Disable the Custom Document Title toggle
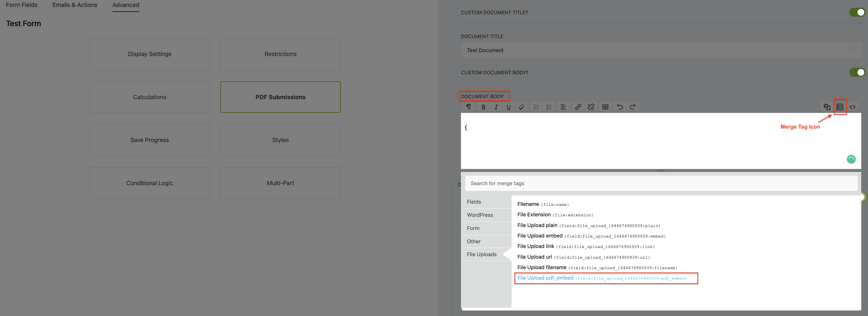This screenshot has height=316, width=868. [858, 12]
